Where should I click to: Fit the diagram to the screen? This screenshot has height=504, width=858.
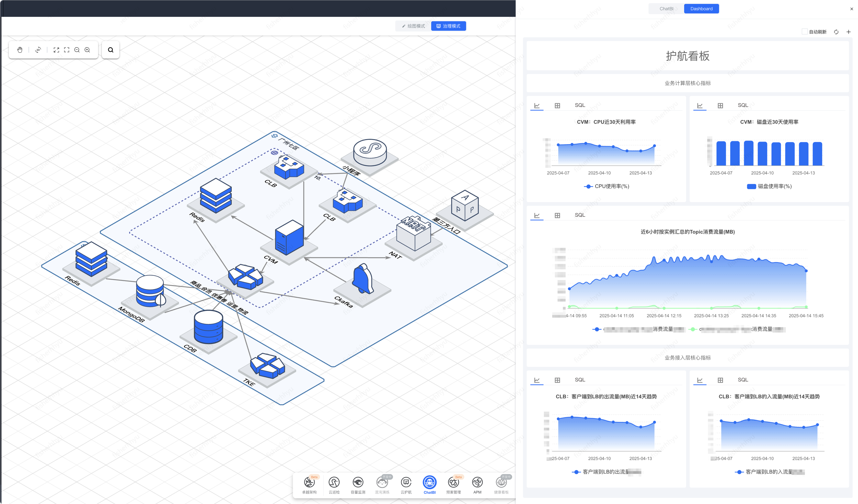point(57,50)
